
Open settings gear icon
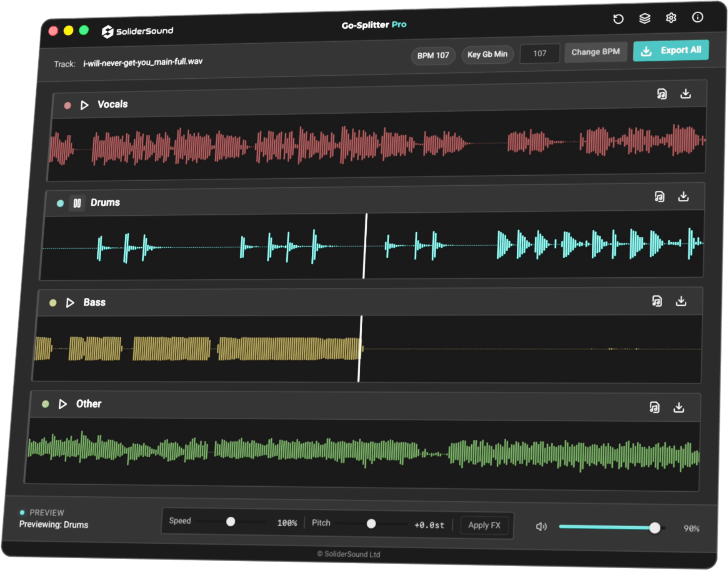[x=671, y=18]
